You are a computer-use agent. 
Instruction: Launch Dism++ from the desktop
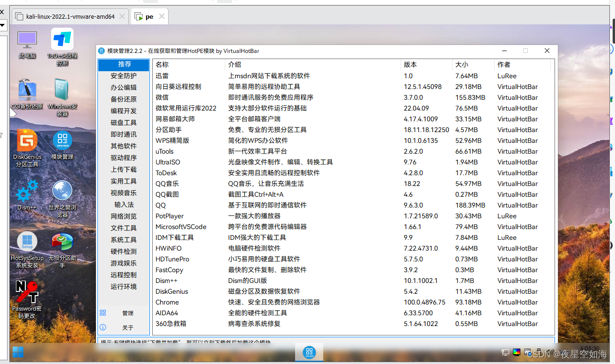coord(27,195)
